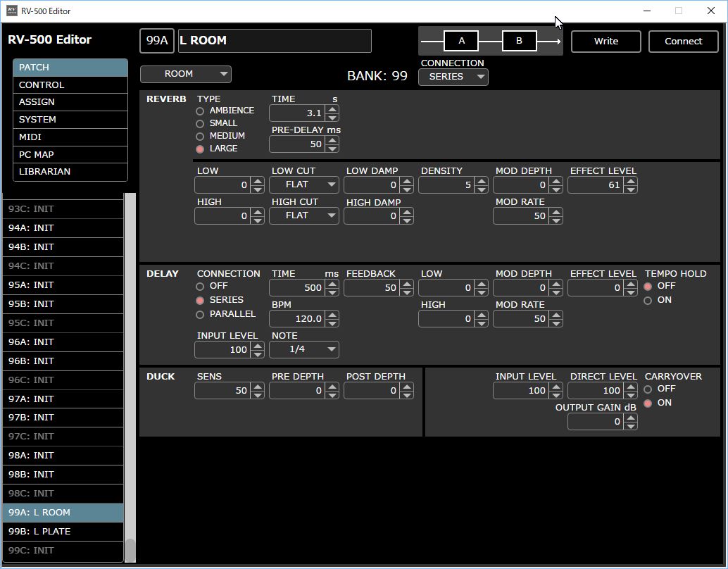
Task: Increase DENSITY value with up arrow
Action: (x=482, y=182)
